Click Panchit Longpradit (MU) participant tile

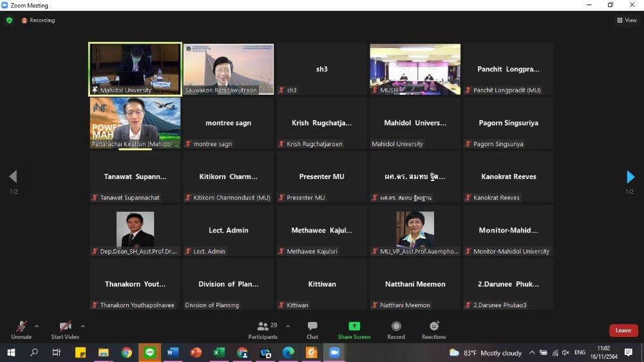509,69
